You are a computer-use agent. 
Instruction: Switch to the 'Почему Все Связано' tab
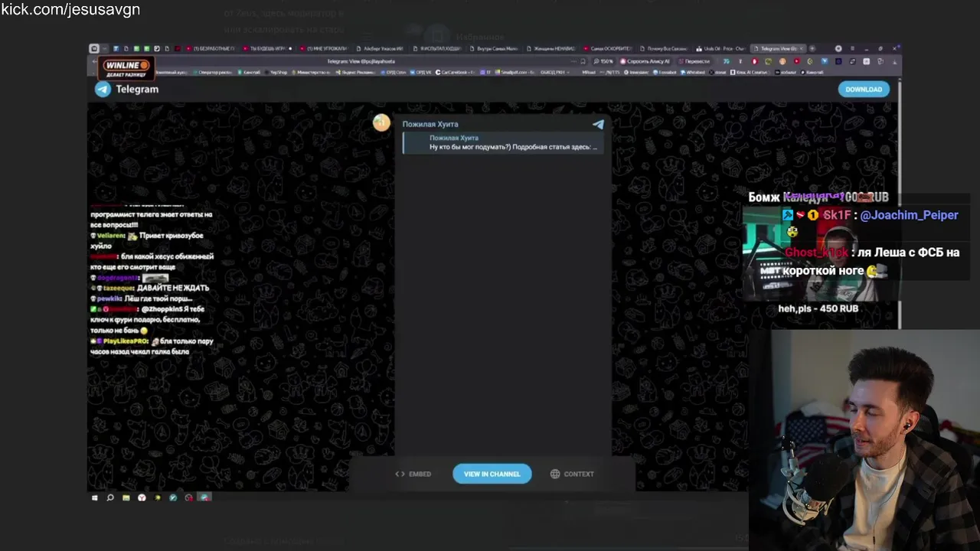click(x=665, y=48)
